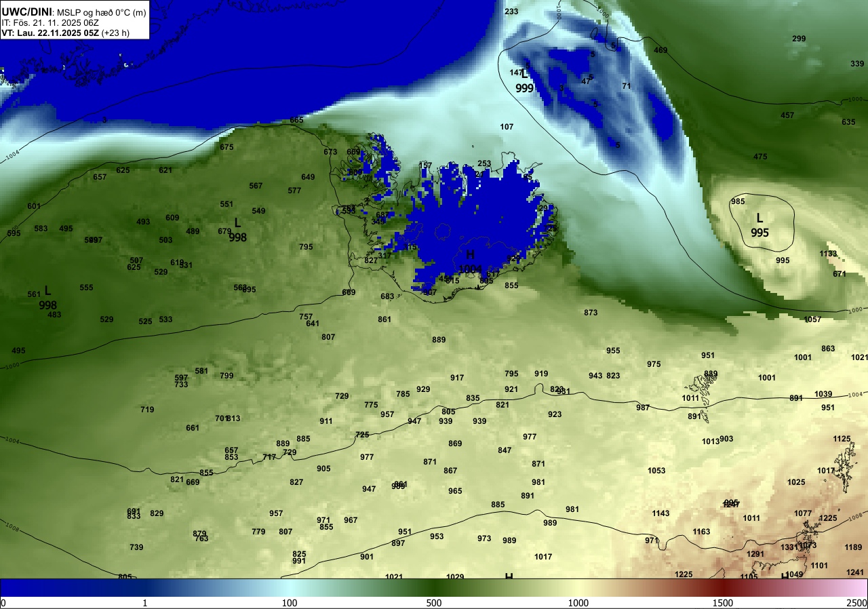Viewport: 868px width, 609px height.
Task: Click the 785 height value
Action: 403,394
